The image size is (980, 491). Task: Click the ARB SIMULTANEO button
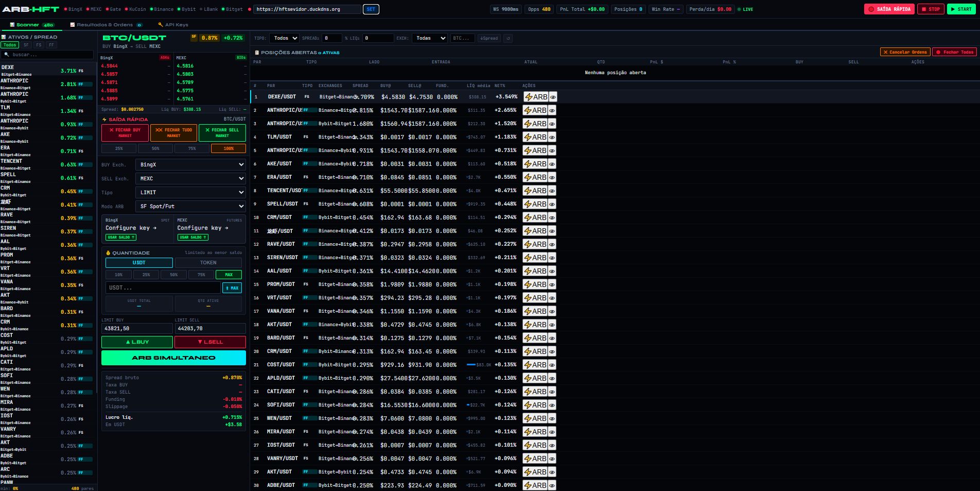[x=173, y=358]
